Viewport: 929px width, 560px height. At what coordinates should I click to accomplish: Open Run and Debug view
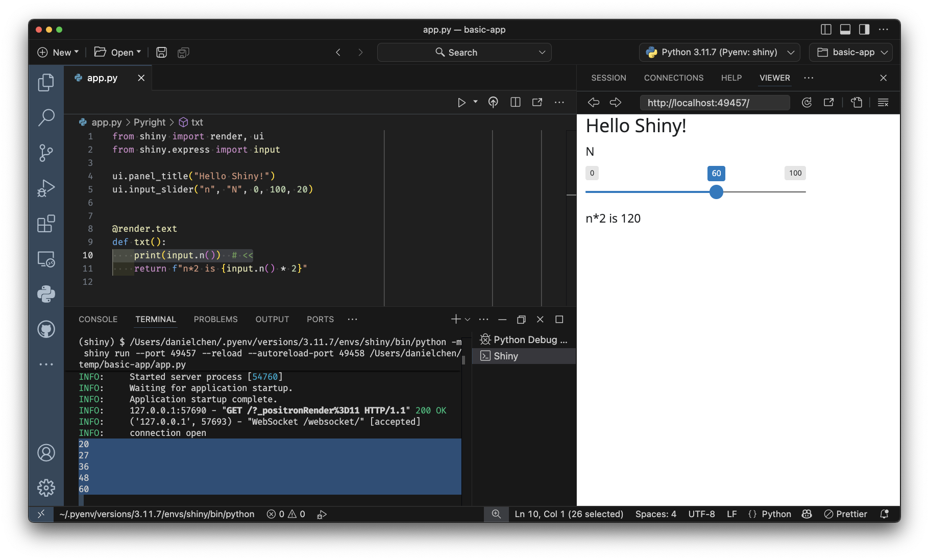(46, 188)
